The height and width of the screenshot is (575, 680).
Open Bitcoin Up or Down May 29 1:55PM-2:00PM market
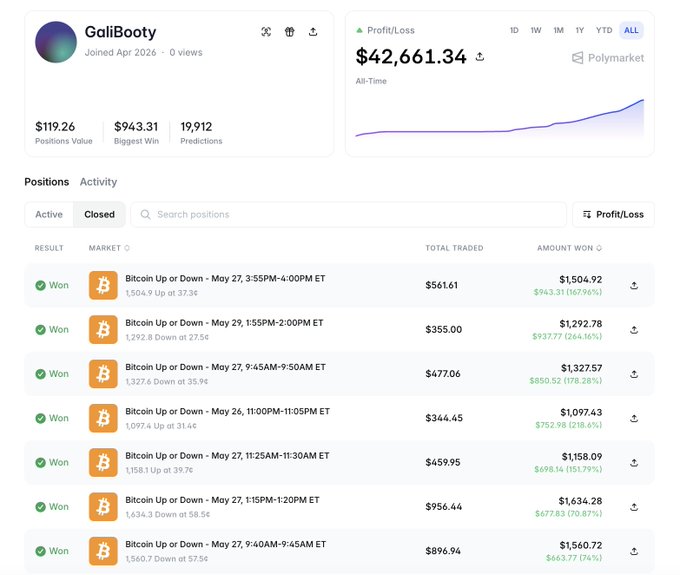[x=224, y=323]
